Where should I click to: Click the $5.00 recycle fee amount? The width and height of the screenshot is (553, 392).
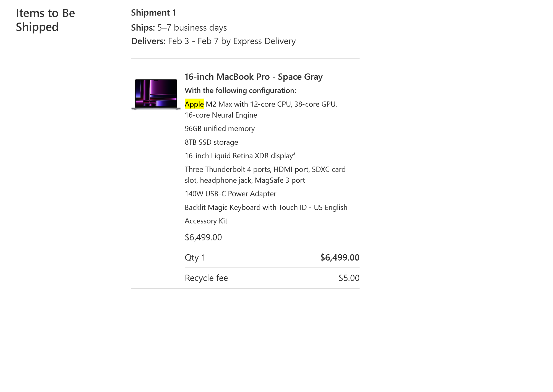(x=349, y=278)
